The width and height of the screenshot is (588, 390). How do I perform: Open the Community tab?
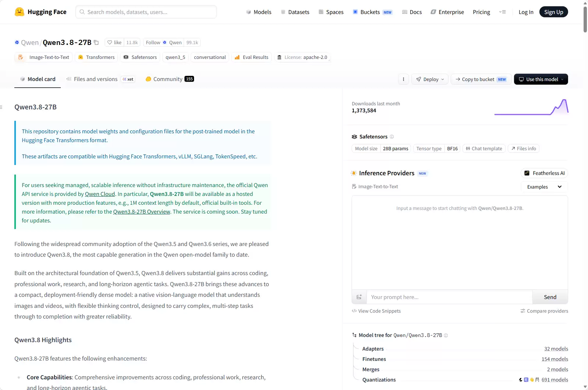(170, 79)
